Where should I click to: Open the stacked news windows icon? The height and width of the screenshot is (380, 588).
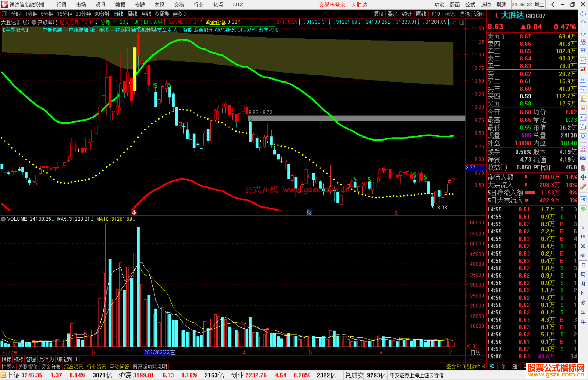click(583, 80)
